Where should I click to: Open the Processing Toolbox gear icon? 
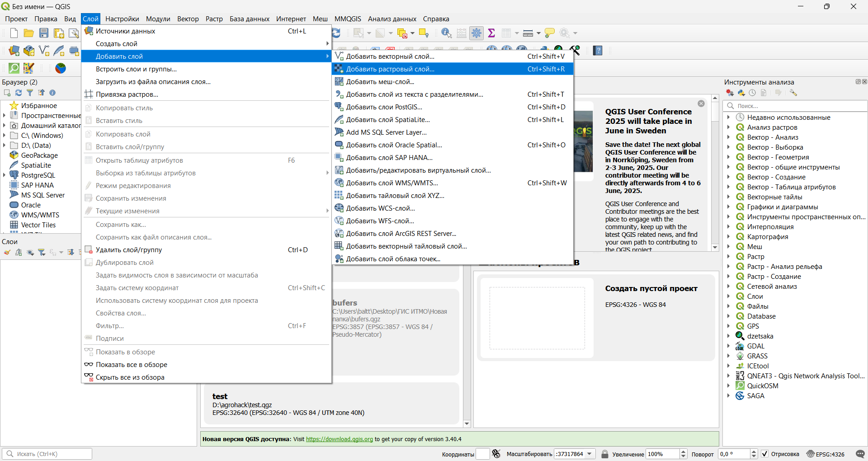(476, 33)
